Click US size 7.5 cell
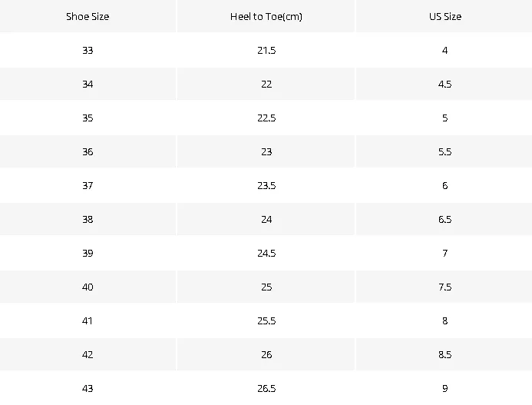Viewport: 532px width, 405px height. click(444, 287)
